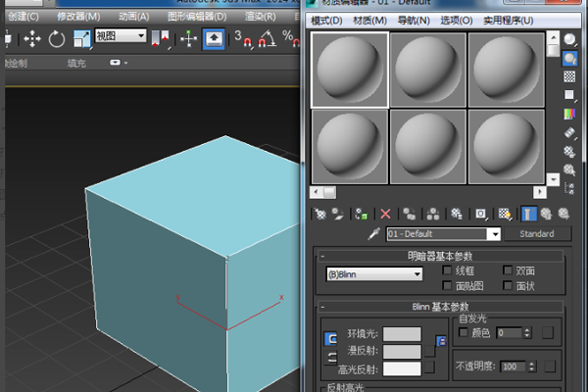588x392 pixels.
Task: Click the Get Material icon
Action: (x=319, y=213)
